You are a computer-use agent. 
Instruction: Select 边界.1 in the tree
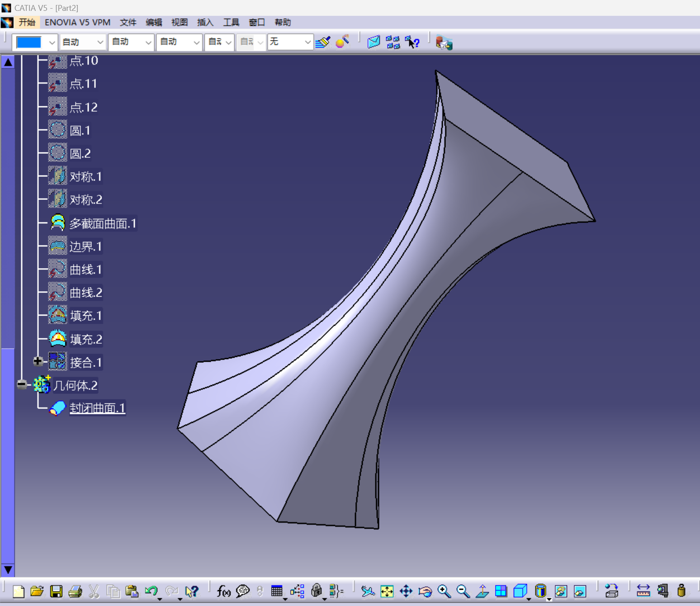point(85,246)
